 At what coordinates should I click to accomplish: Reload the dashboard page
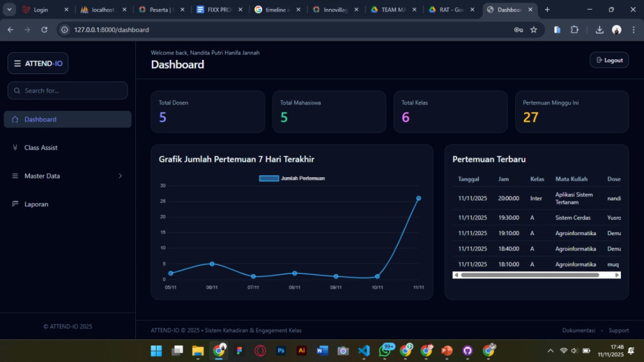pos(44,30)
